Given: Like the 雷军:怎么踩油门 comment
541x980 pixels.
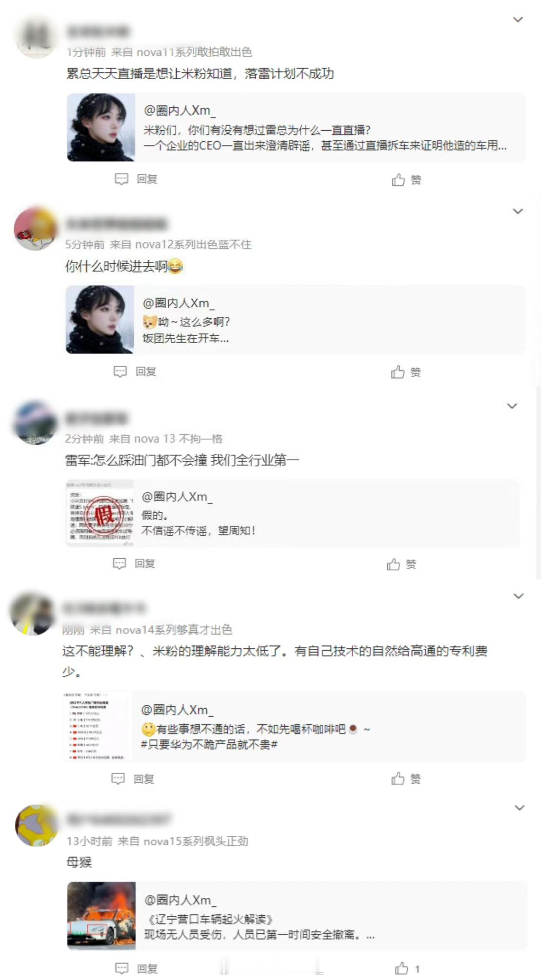Looking at the screenshot, I should pyautogui.click(x=401, y=564).
